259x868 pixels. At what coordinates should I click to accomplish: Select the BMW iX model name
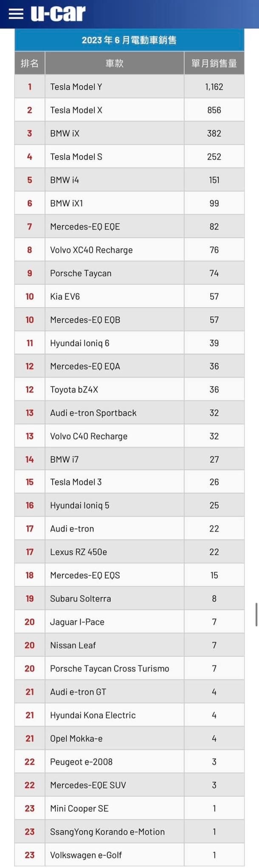(x=65, y=134)
